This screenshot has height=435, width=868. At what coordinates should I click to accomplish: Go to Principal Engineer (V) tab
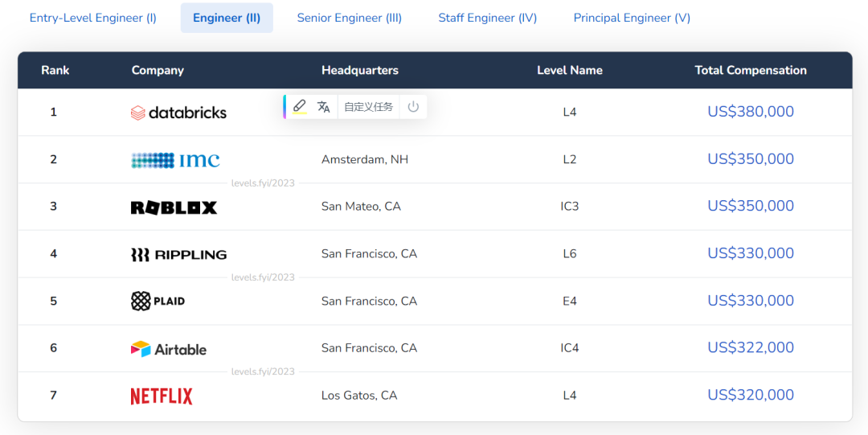[x=632, y=18]
